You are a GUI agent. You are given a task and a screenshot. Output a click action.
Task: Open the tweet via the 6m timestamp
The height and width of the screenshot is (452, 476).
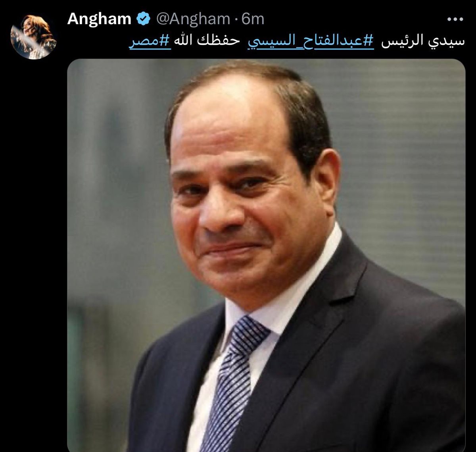(x=253, y=19)
